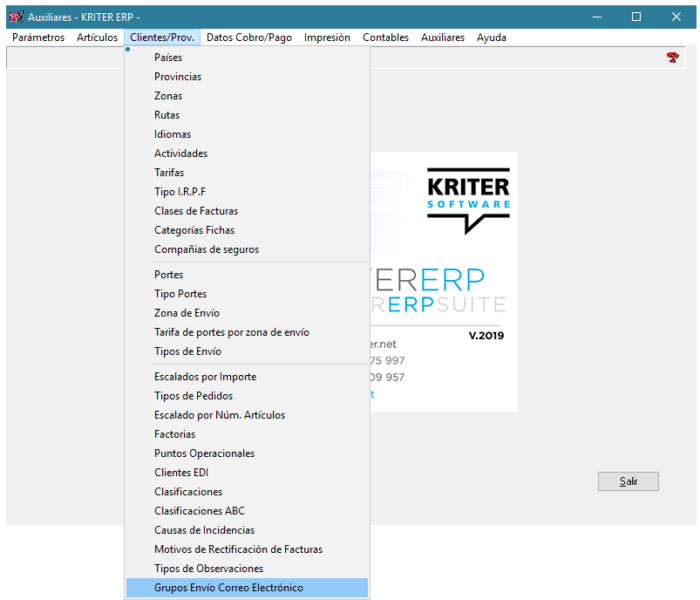Select the Portes menu item
This screenshot has width=700, height=600.
247,275
